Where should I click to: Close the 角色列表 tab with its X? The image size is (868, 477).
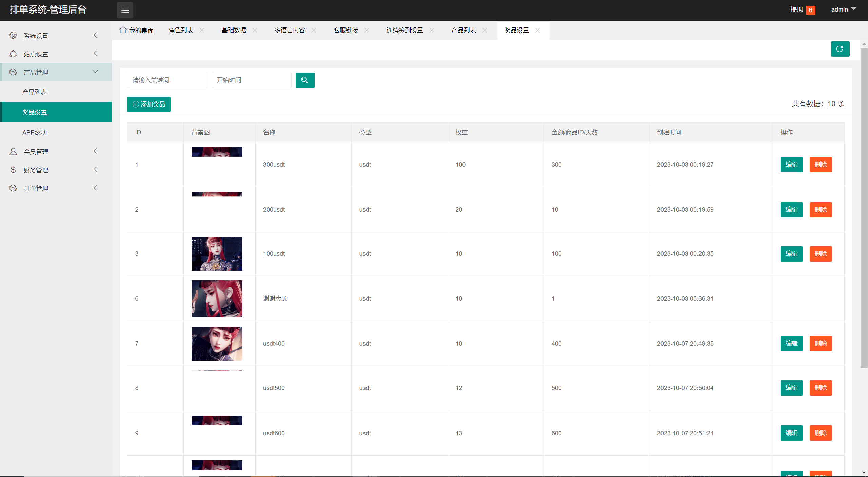tap(202, 30)
